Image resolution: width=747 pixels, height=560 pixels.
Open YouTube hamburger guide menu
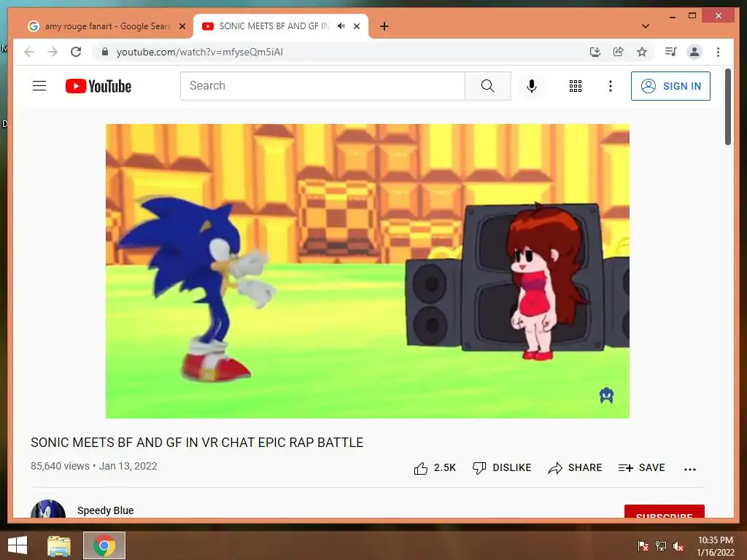coord(39,86)
